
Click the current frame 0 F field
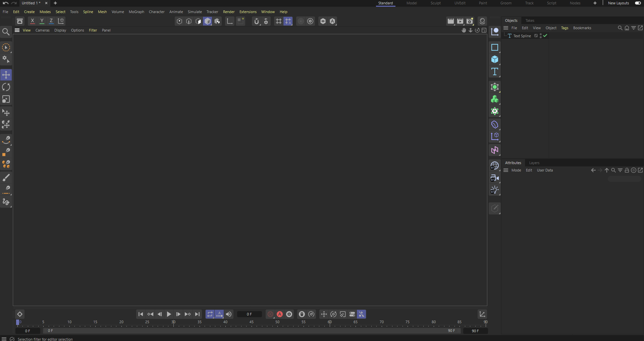tap(250, 314)
